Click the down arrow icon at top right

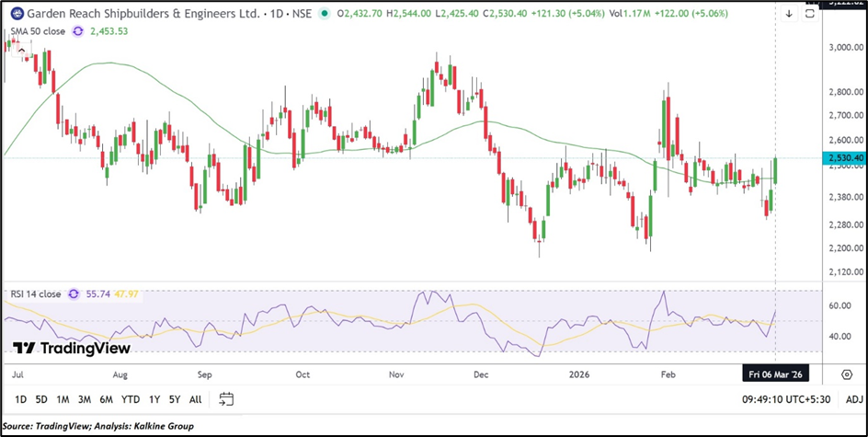(789, 14)
